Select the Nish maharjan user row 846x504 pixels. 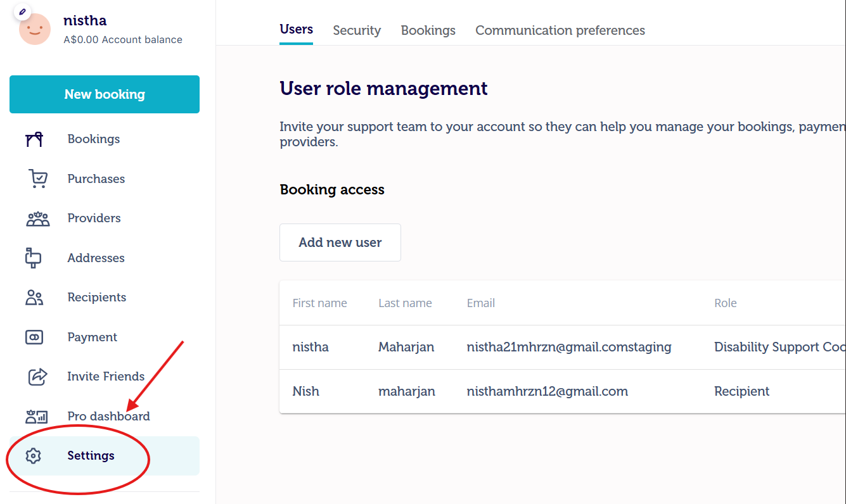coord(563,391)
